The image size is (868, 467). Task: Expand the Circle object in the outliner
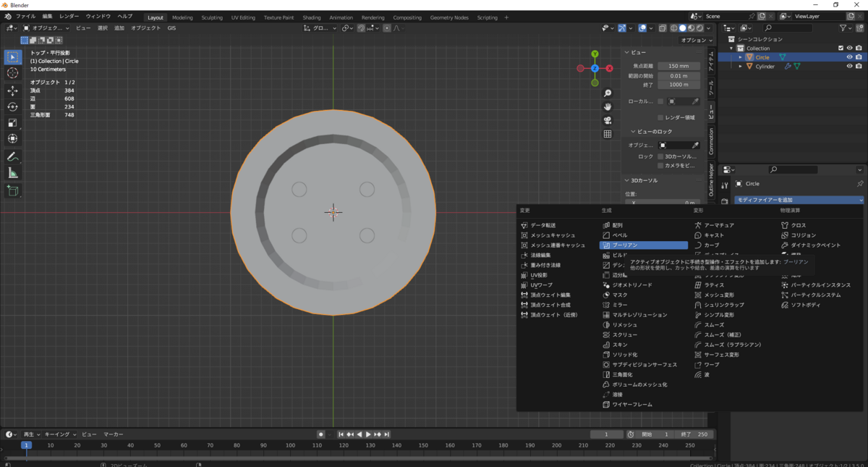[x=740, y=57]
